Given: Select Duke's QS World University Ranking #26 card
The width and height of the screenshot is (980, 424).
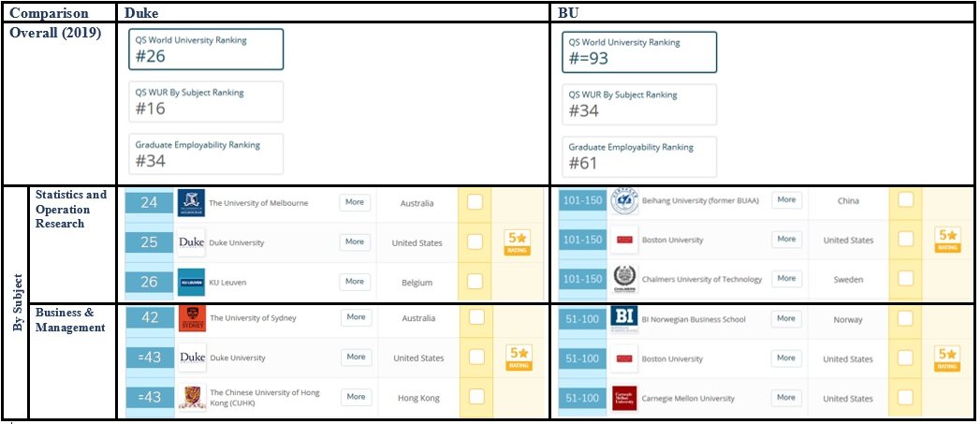Looking at the screenshot, I should [206, 50].
